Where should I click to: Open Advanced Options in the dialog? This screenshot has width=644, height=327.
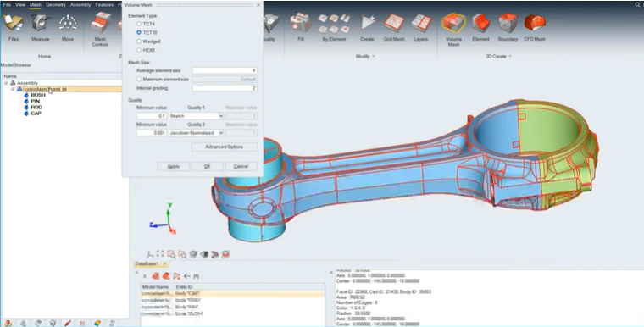click(x=225, y=147)
